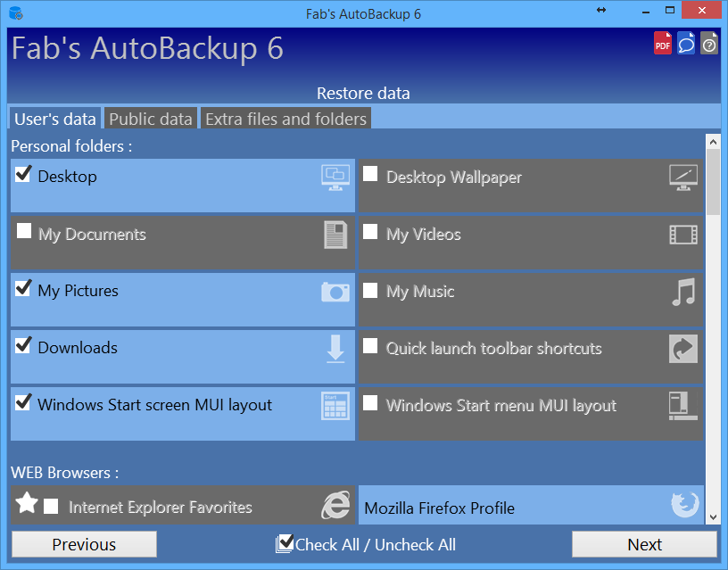
Task: Click the large Fab's AutoBackup 6 banner title
Action: [x=147, y=48]
